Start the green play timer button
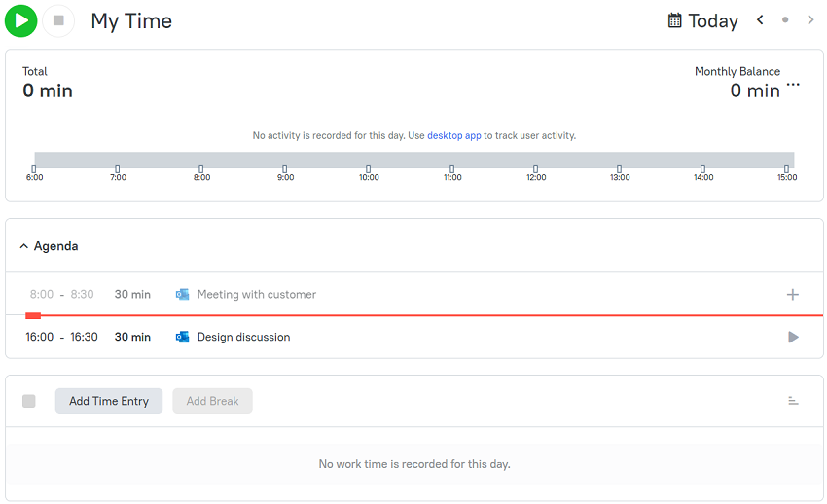The height and width of the screenshot is (504, 827). tap(21, 21)
